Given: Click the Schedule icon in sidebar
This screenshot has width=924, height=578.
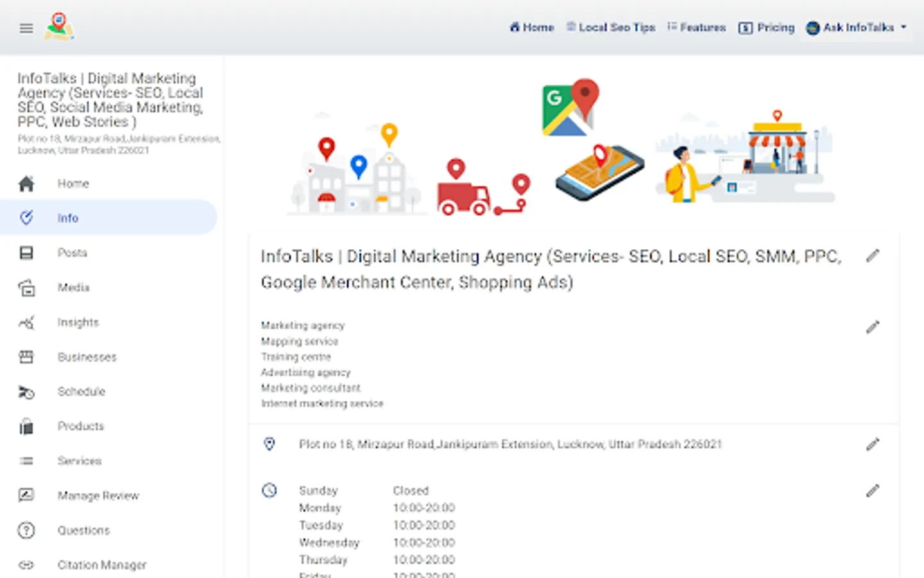Looking at the screenshot, I should pos(26,392).
